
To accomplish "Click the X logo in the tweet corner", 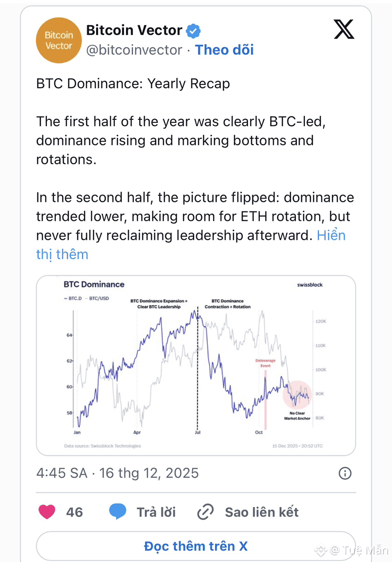I will [x=344, y=30].
